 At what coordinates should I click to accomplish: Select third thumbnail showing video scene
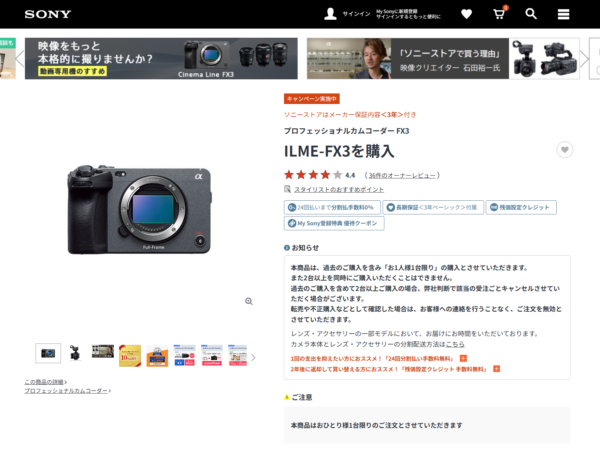click(x=103, y=352)
